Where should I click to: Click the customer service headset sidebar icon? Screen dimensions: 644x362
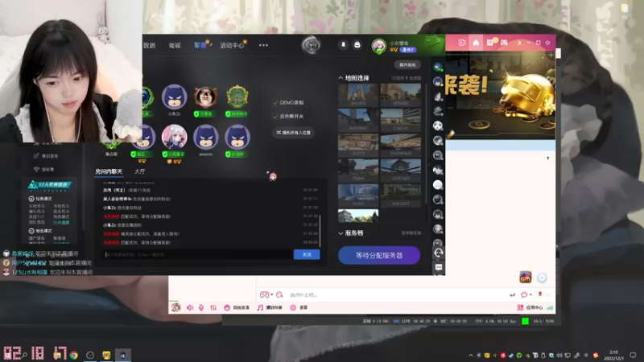pos(438,253)
